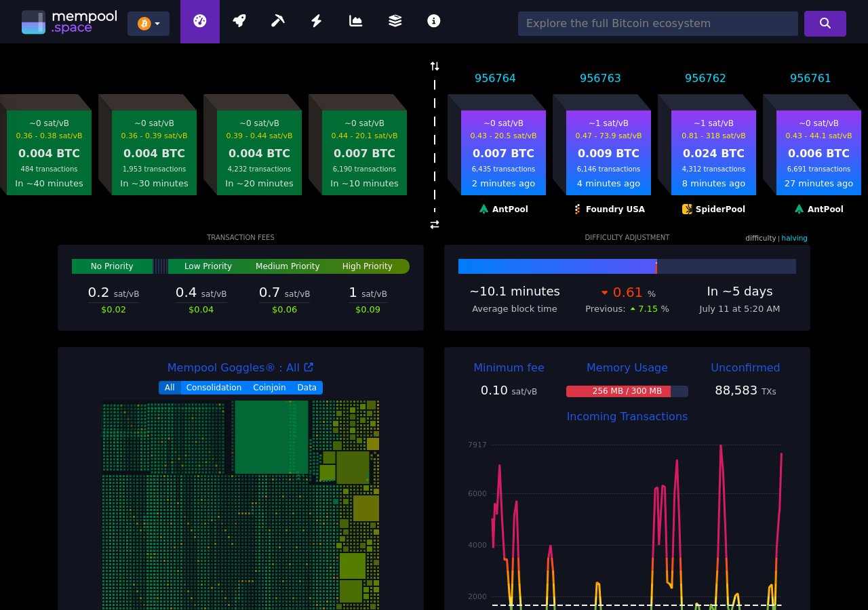Switch to the halving view
The height and width of the screenshot is (610, 868).
[794, 238]
